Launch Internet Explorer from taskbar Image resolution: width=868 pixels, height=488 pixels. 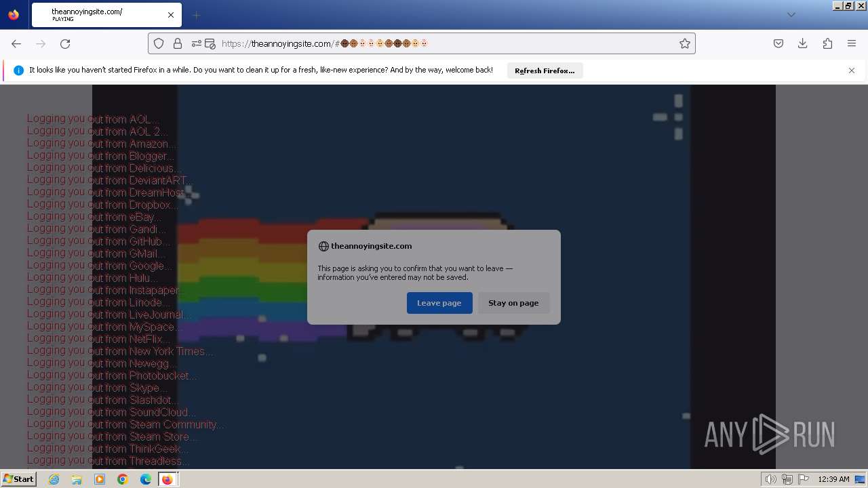coord(54,479)
